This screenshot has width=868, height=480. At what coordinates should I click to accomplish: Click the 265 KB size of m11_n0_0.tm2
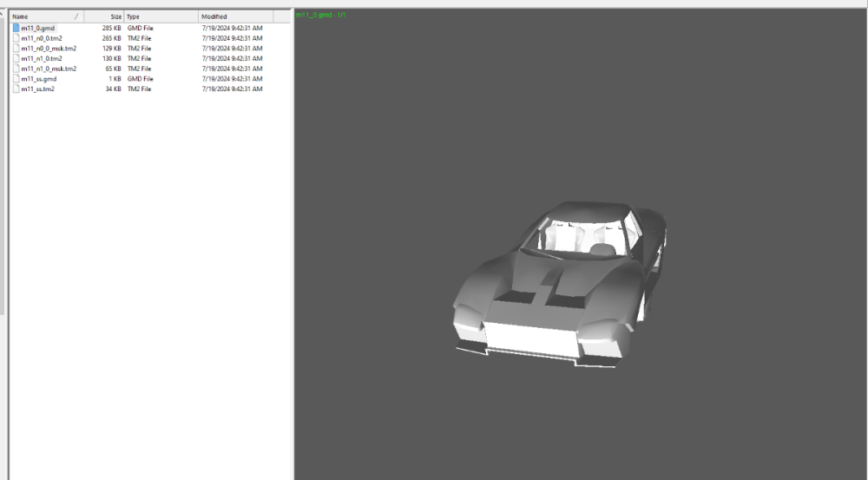111,38
